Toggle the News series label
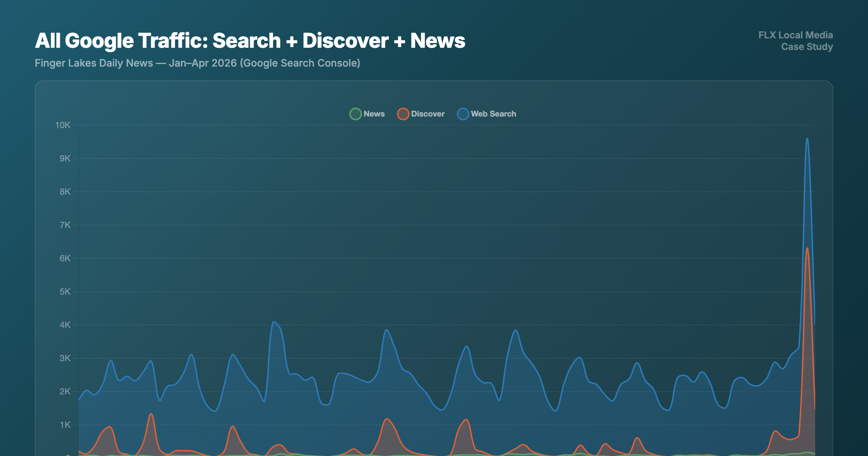 [374, 114]
